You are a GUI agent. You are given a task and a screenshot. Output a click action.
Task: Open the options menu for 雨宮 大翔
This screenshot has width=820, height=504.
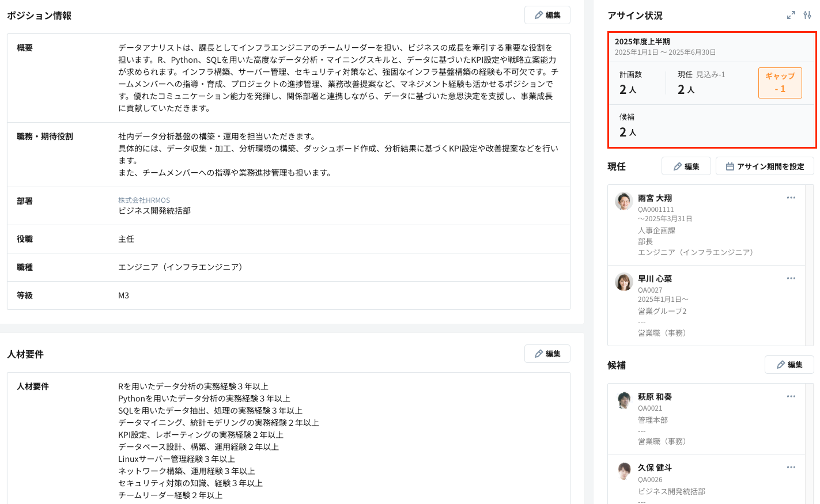coord(791,198)
